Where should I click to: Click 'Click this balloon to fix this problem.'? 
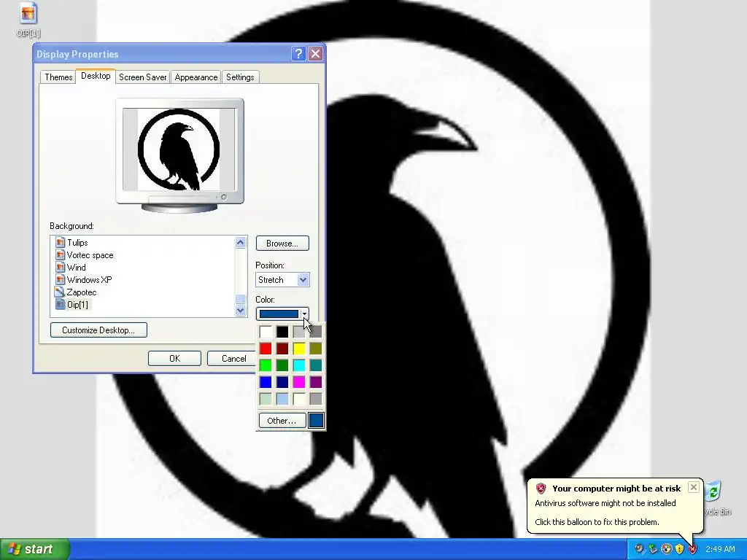(x=597, y=522)
